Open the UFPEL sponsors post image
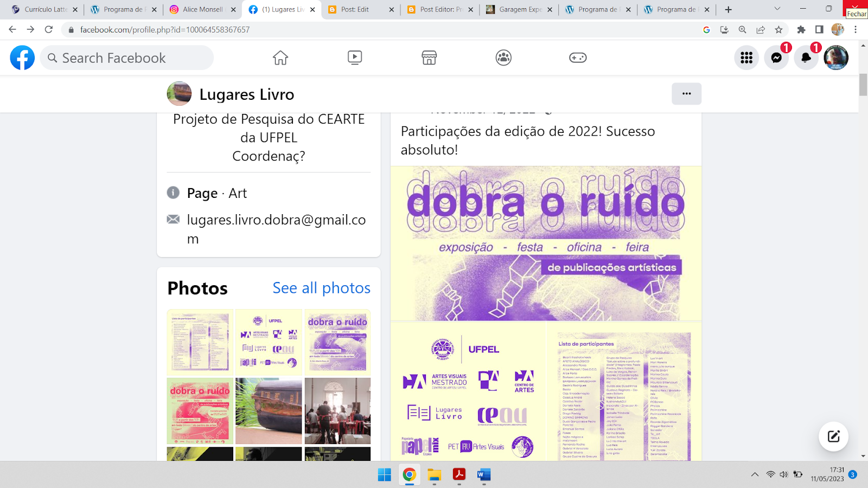This screenshot has width=868, height=488. pyautogui.click(x=468, y=391)
